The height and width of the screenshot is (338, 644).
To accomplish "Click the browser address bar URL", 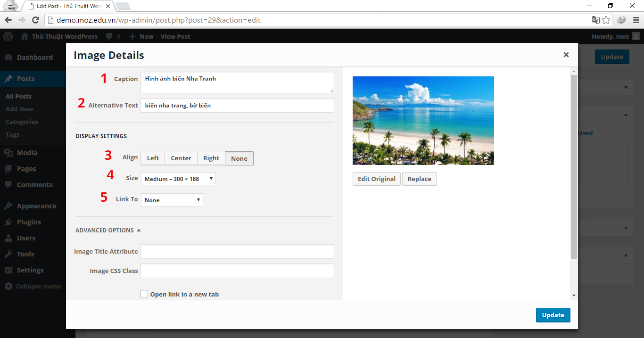I will [158, 20].
